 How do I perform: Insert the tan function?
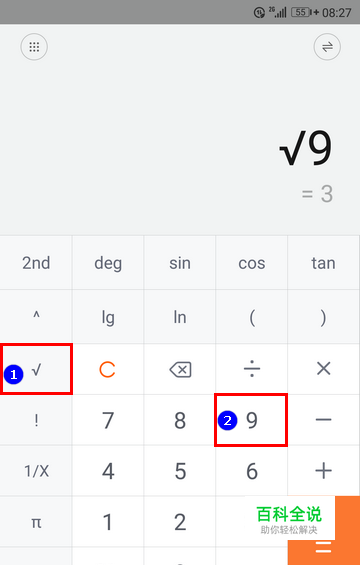323,263
